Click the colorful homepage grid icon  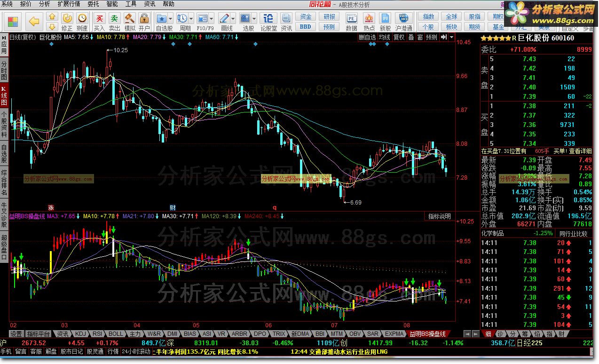click(x=13, y=21)
